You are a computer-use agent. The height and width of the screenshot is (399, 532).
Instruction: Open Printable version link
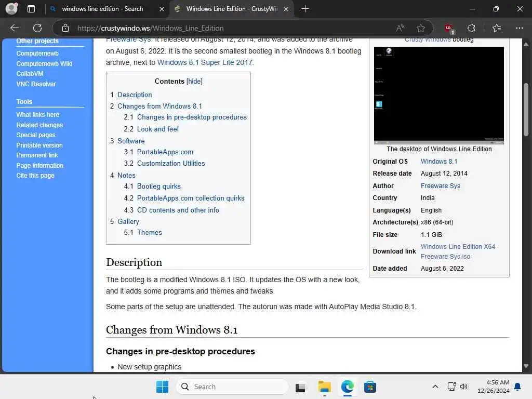coord(39,145)
